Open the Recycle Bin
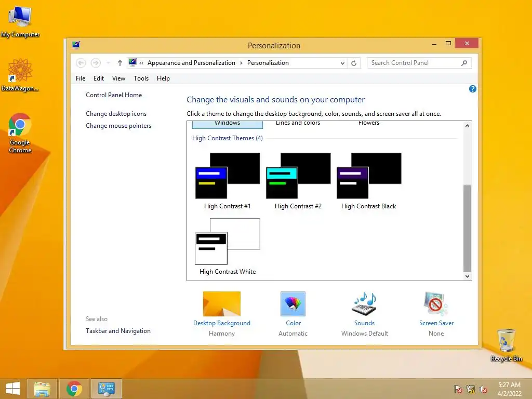532x399 pixels. coord(506,345)
